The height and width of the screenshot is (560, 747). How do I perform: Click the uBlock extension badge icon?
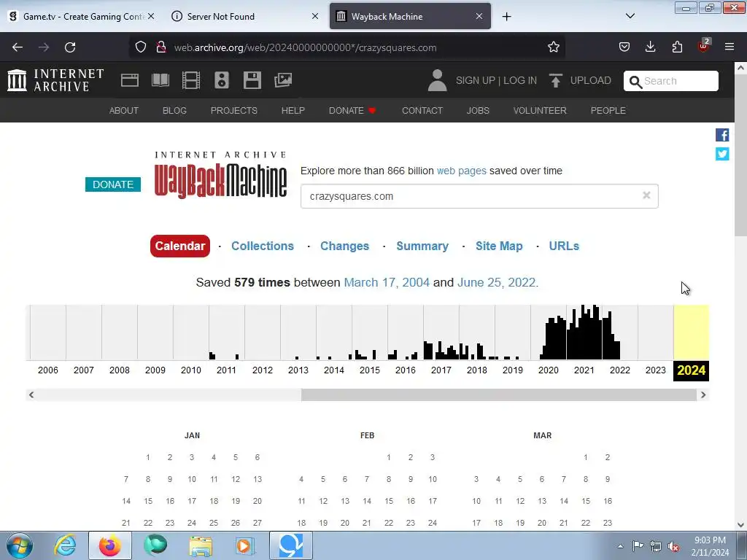tap(703, 46)
